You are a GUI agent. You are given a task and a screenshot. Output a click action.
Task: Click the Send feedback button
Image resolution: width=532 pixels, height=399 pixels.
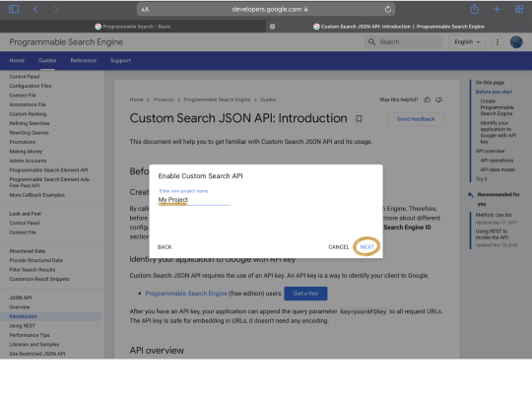pyautogui.click(x=416, y=119)
